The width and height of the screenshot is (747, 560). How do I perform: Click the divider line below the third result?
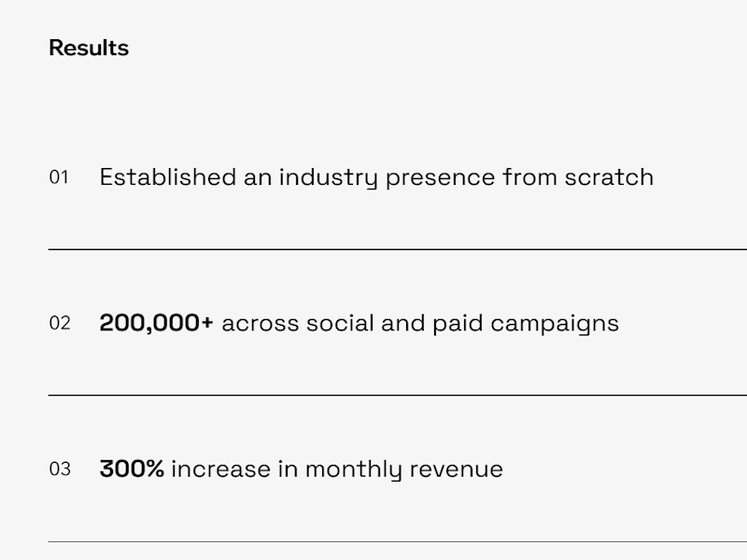398,541
